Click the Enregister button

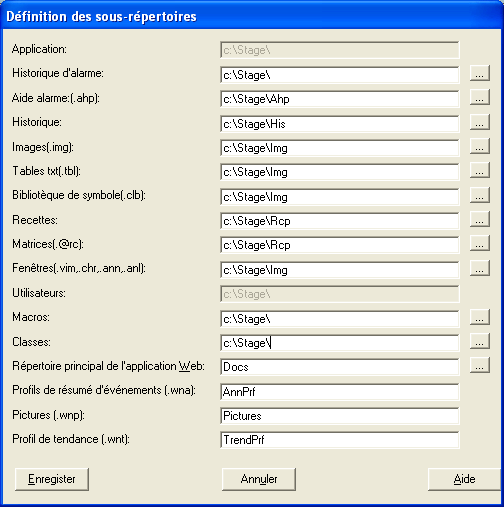[x=52, y=479]
